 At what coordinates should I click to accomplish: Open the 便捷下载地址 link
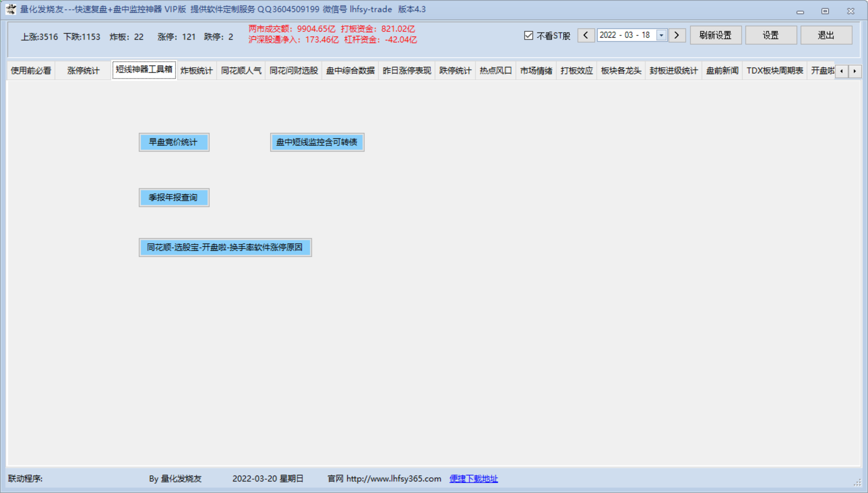coord(474,478)
